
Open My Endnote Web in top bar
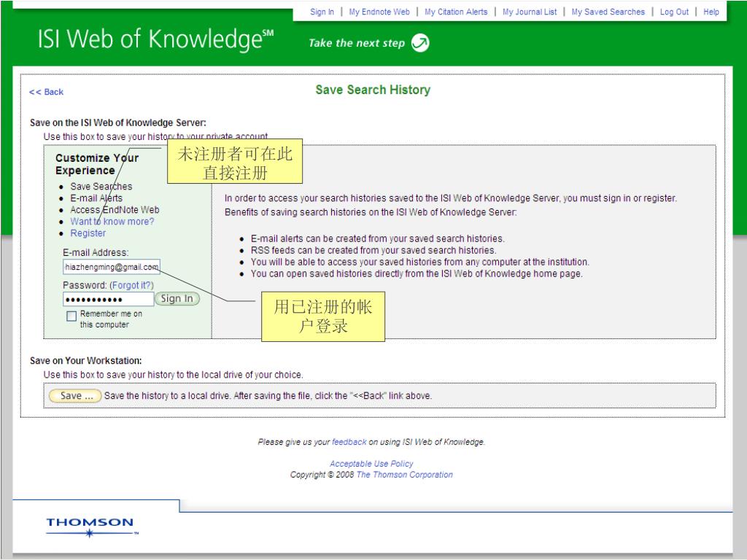[x=379, y=12]
